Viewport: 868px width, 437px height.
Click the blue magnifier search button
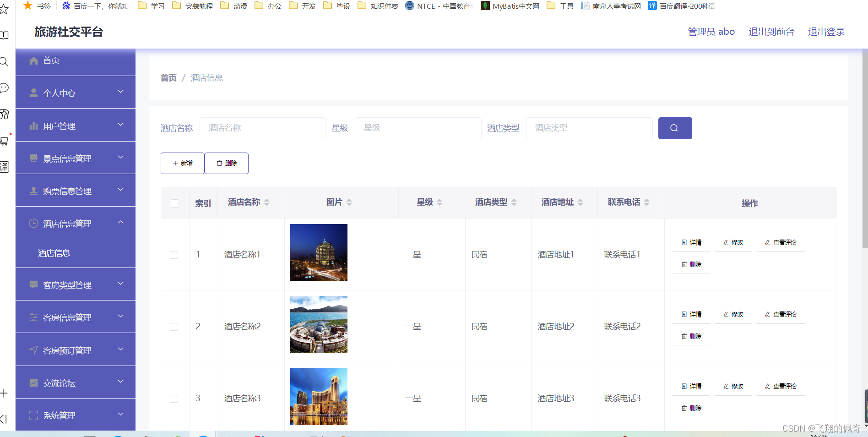coord(674,128)
